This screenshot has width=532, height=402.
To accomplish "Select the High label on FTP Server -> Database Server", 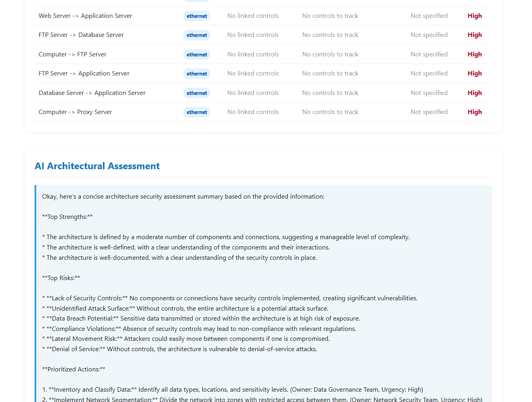I will coord(474,35).
